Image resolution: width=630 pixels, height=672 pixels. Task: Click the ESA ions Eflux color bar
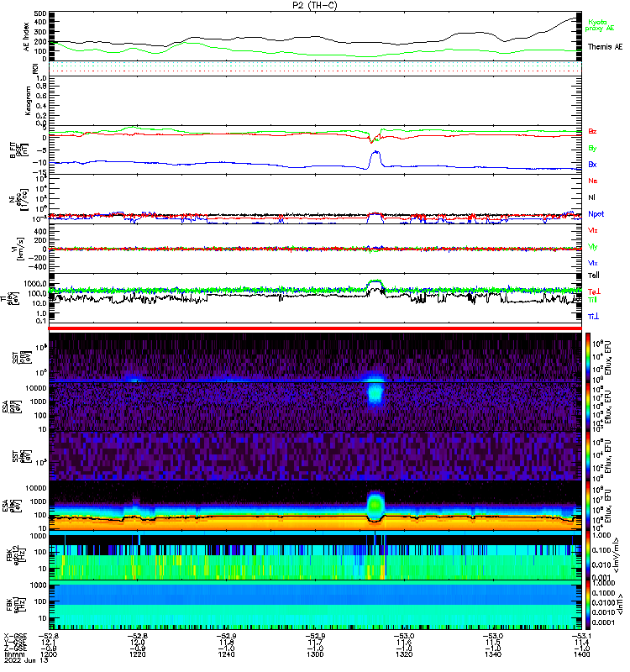pos(588,407)
